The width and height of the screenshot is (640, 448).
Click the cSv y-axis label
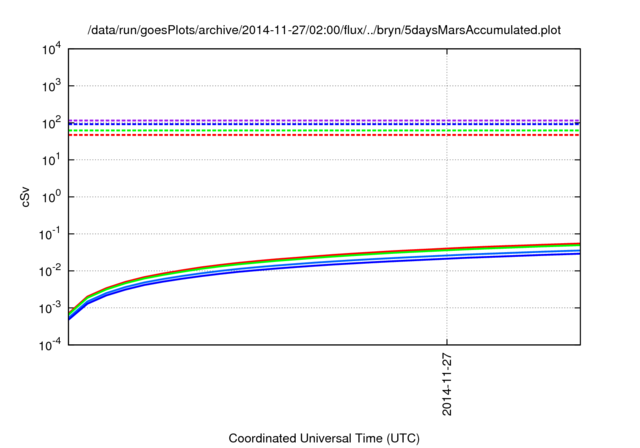tap(25, 197)
